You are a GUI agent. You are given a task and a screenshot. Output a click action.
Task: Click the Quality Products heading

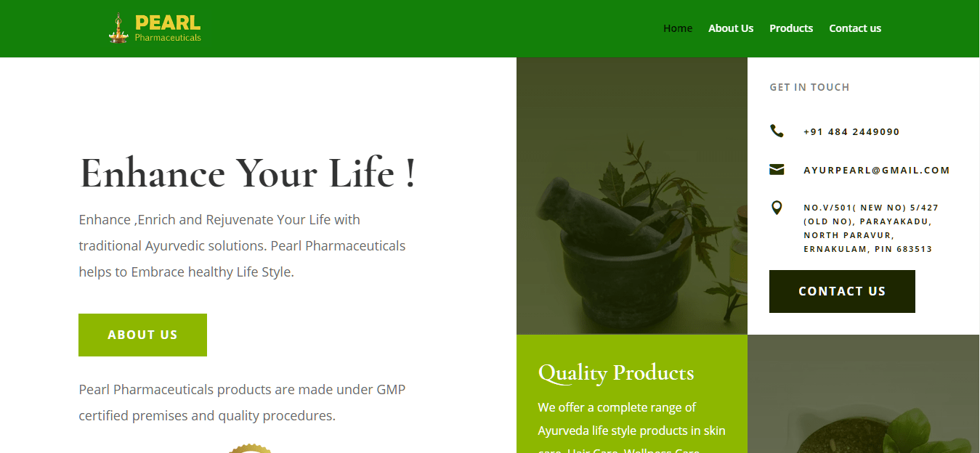[x=616, y=372]
